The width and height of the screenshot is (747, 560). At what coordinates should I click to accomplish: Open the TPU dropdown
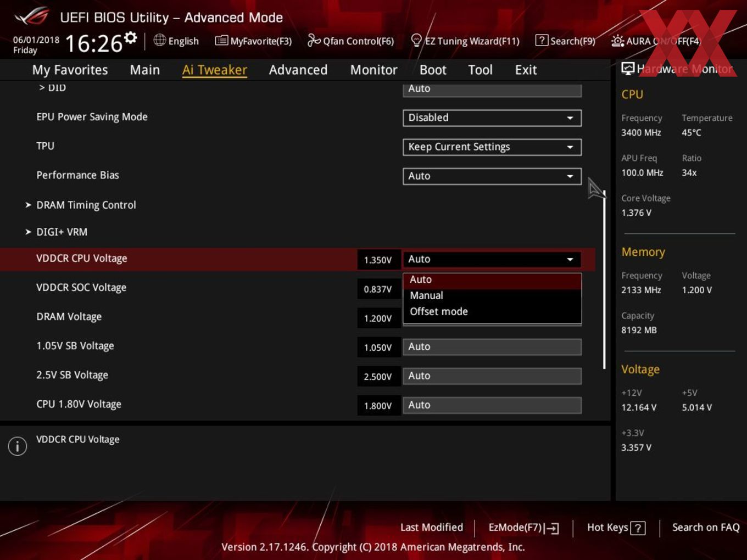coord(492,147)
